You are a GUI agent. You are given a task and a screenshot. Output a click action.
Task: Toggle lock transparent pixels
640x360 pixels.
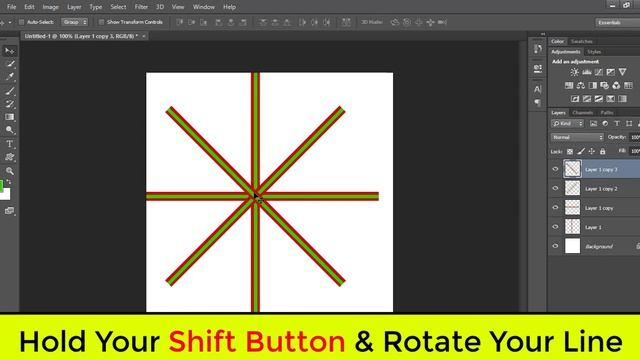click(x=570, y=151)
